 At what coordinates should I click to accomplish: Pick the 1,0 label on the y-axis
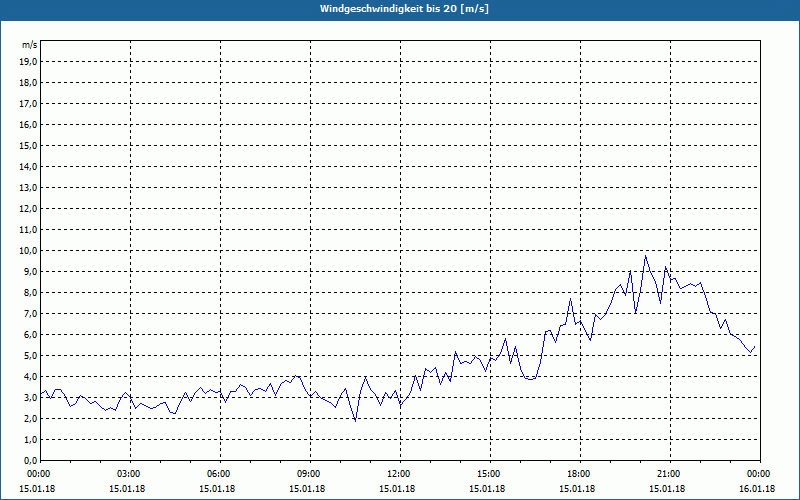click(x=30, y=440)
